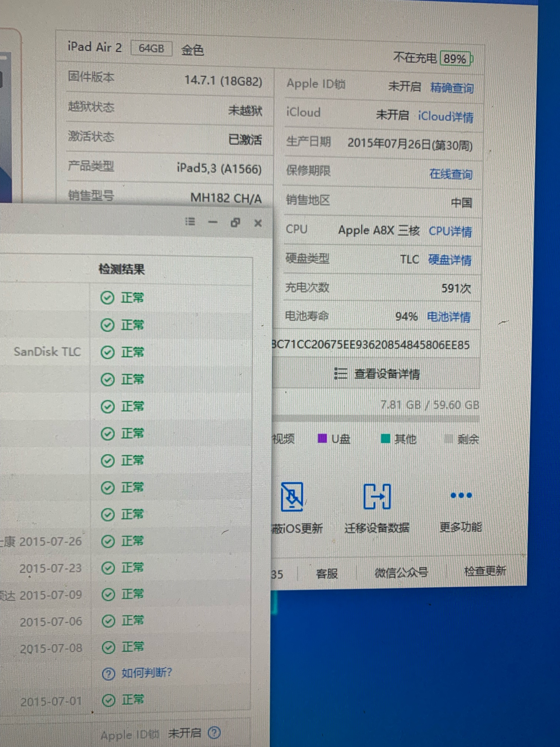Viewport: 560px width, 747px height.
Task: Click the 迁移设备数据 icon
Action: point(377,497)
